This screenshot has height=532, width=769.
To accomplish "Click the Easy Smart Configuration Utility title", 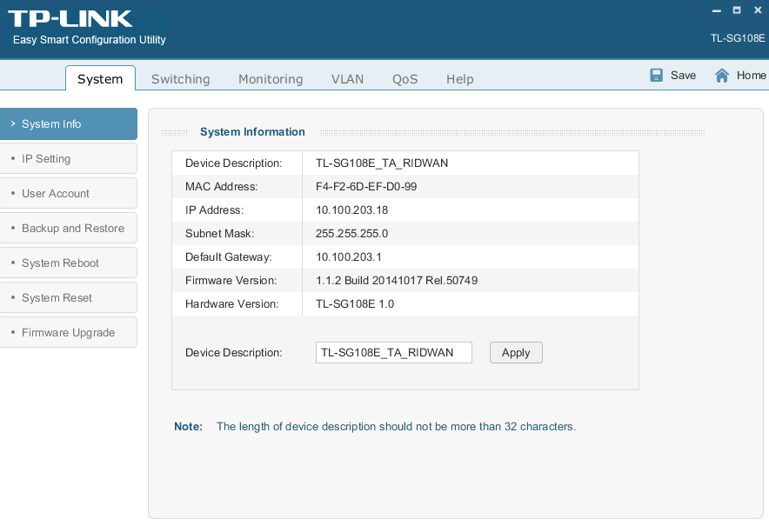I will [x=90, y=40].
